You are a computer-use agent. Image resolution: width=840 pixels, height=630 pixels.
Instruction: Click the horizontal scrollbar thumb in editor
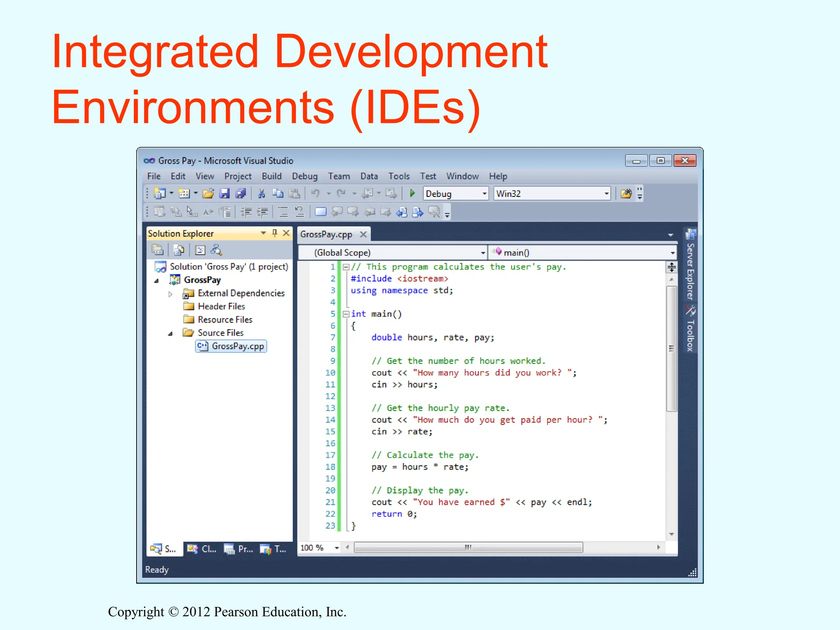(468, 547)
